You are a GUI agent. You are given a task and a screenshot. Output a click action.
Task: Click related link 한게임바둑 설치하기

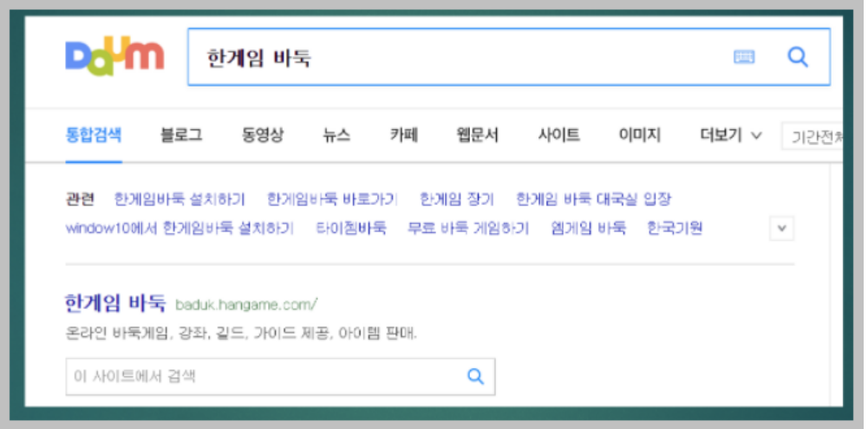(x=179, y=199)
